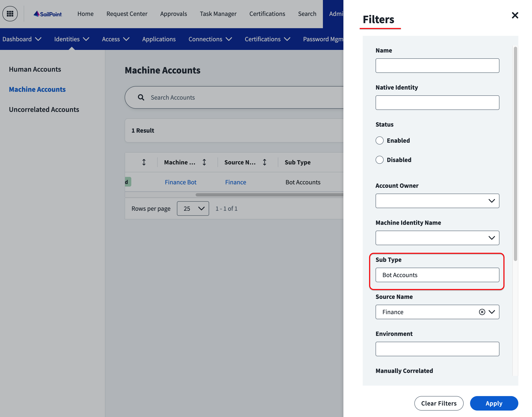Screen dimensions: 532x417
Task: Apply the current filters
Action: 494,403
